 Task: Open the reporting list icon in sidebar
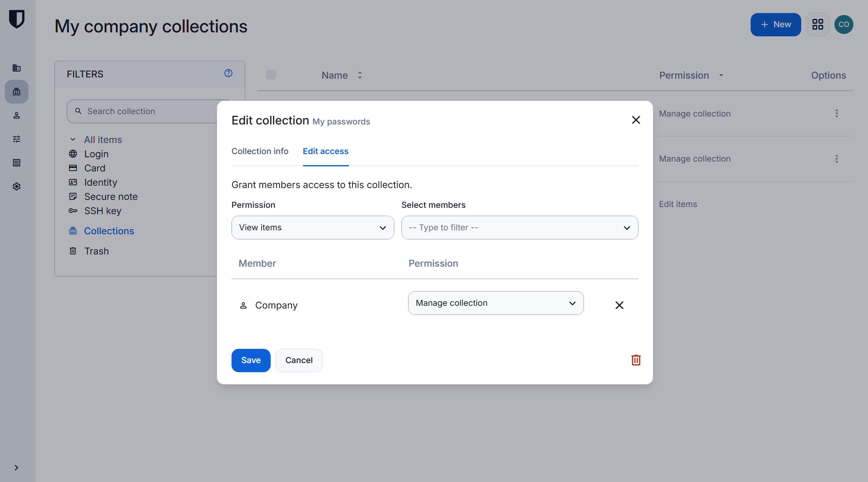click(x=17, y=163)
